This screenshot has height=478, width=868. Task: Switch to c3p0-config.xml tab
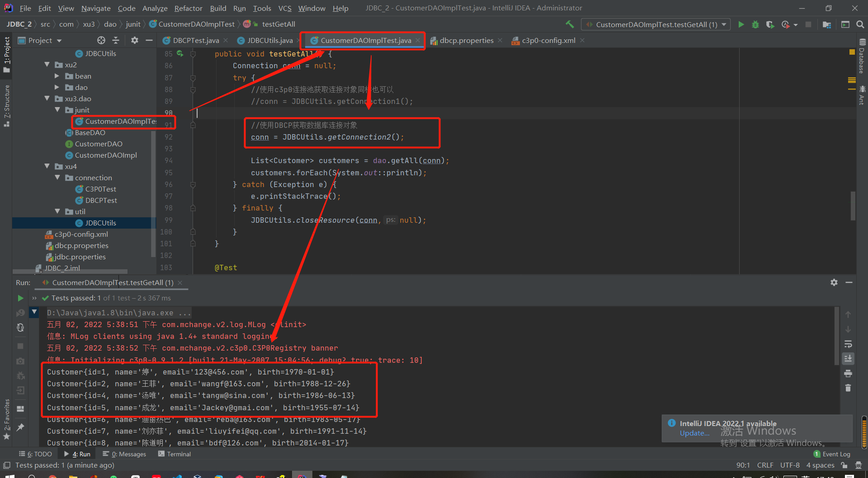point(548,40)
